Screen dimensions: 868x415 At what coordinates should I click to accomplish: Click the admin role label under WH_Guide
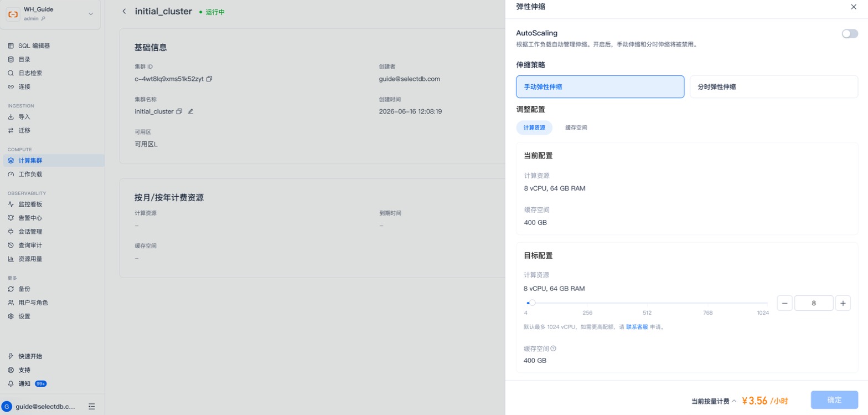point(32,19)
